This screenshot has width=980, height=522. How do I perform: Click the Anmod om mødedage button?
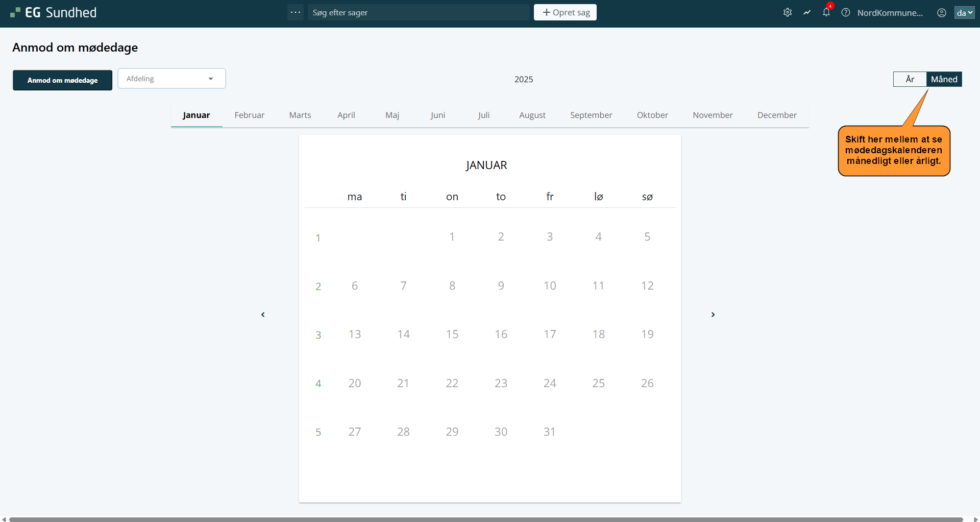62,80
